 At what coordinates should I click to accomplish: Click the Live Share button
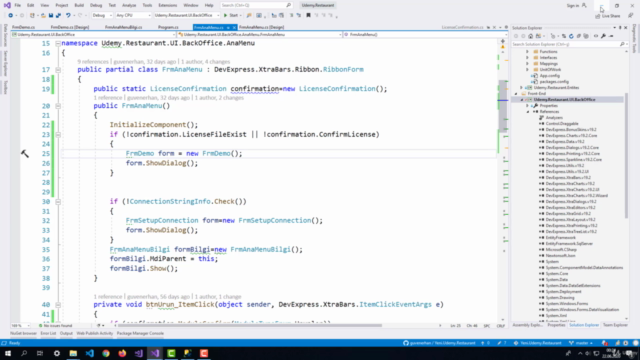[x=608, y=16]
